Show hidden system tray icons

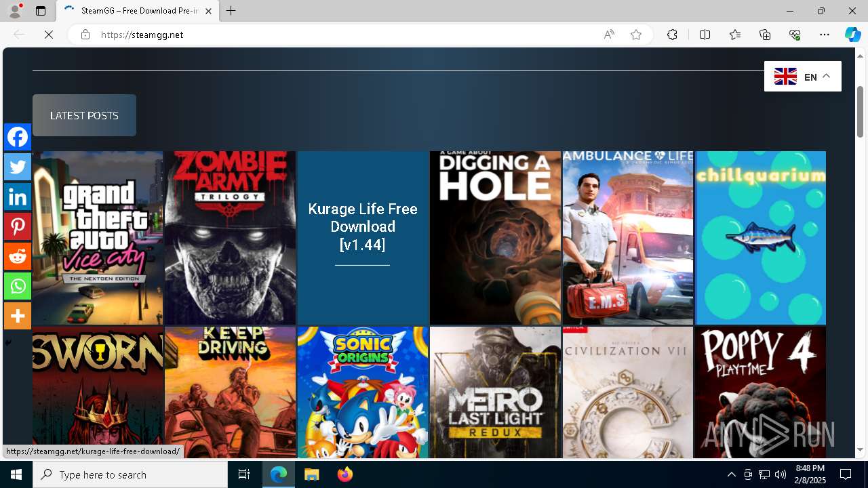point(731,474)
